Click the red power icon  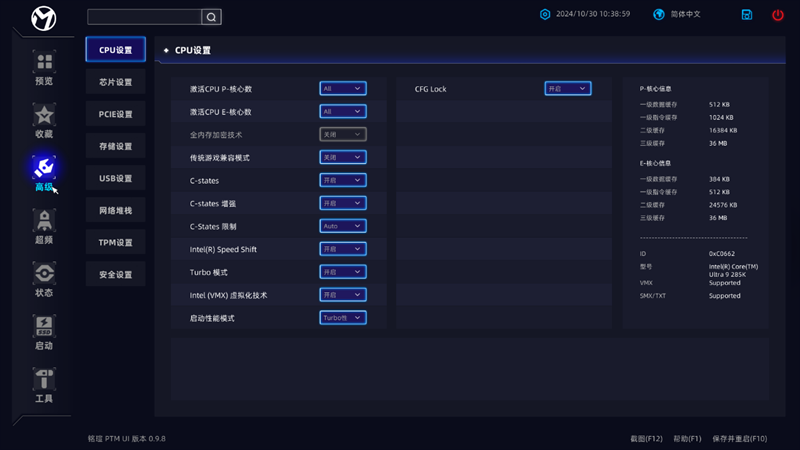click(778, 15)
